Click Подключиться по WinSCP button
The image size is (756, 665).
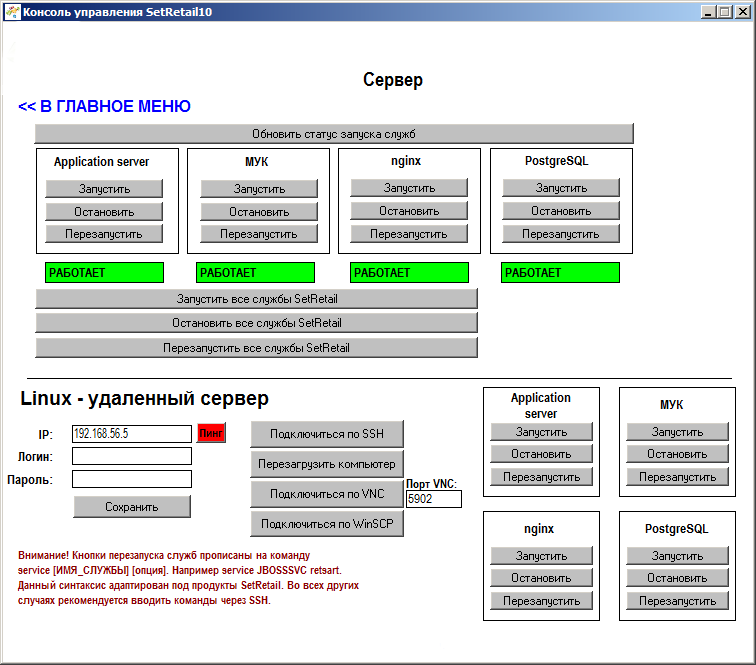pos(327,524)
